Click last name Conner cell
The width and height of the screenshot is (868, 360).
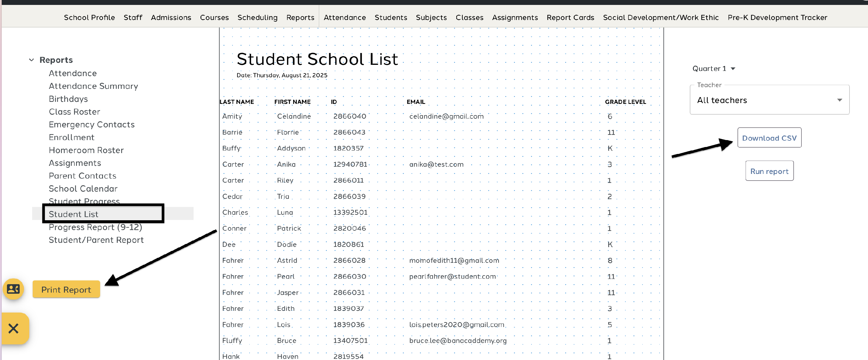click(234, 228)
